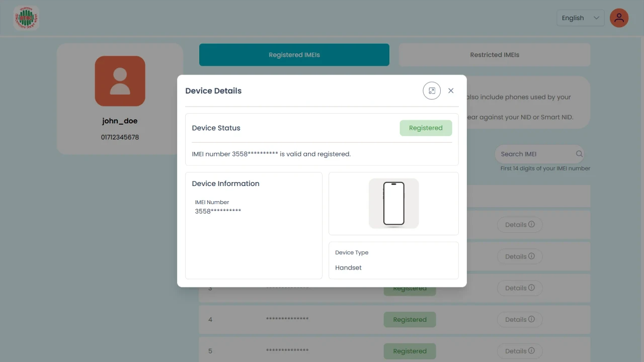Open Details for row 5
Image resolution: width=644 pixels, height=362 pixels.
pyautogui.click(x=520, y=351)
